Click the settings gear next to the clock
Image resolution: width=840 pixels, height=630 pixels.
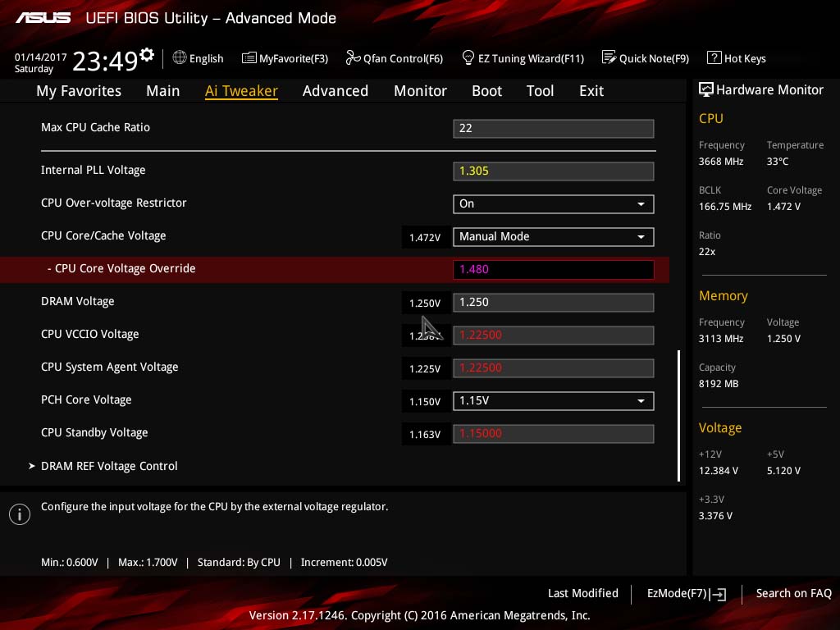click(x=147, y=54)
